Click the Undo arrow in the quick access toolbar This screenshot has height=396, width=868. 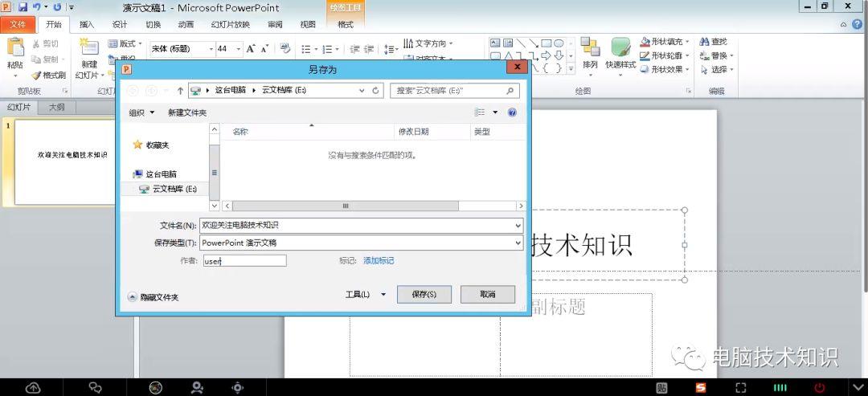[36, 7]
